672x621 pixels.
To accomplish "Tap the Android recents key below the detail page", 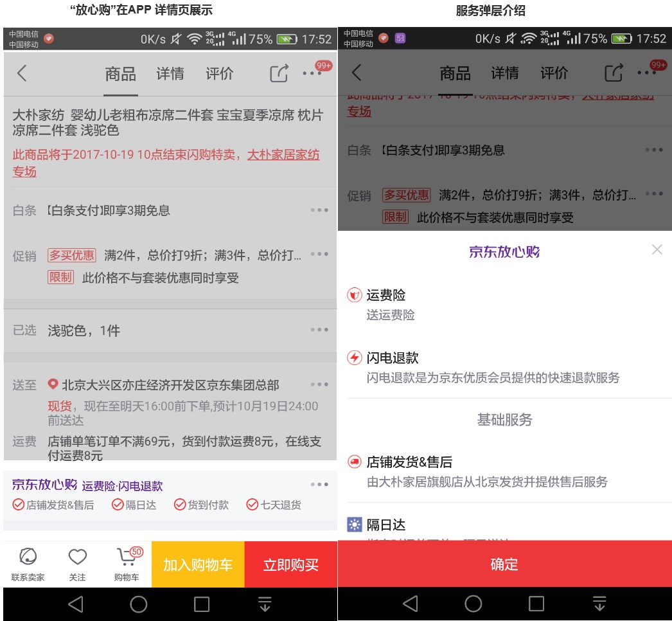I will pos(202,604).
